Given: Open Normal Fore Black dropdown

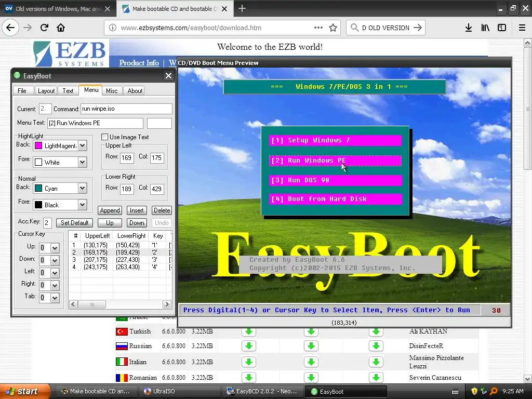Looking at the screenshot, I should coord(83,205).
